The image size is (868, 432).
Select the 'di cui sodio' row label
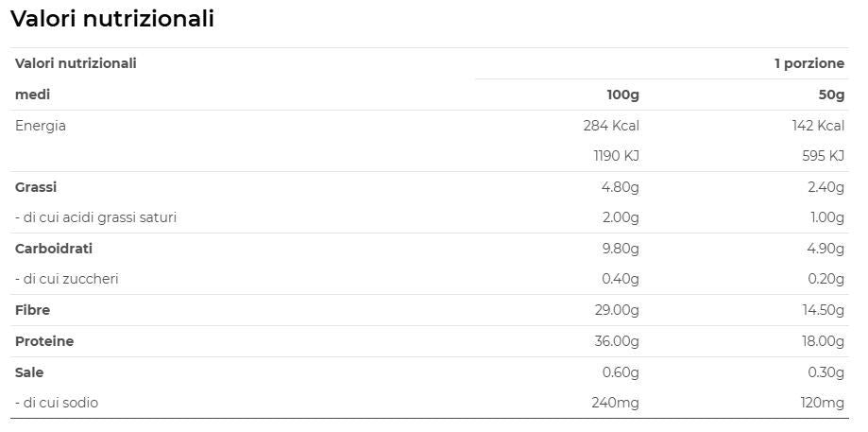click(57, 403)
